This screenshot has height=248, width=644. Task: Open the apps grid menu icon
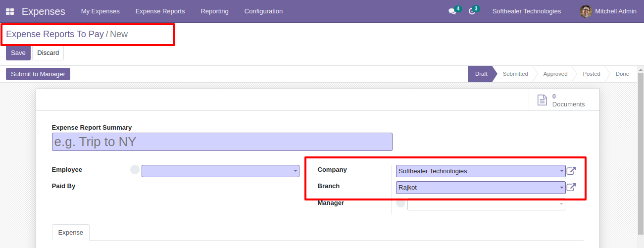(x=10, y=11)
